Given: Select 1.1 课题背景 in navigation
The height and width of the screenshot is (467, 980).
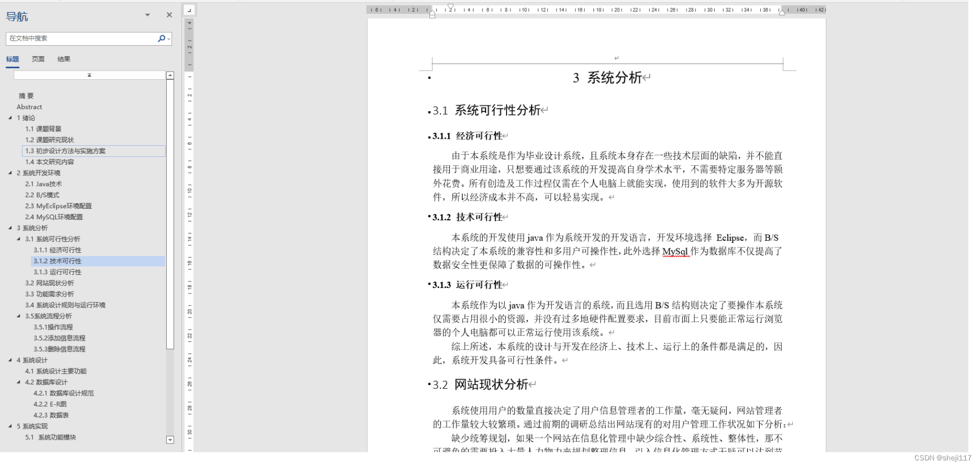Looking at the screenshot, I should (43, 129).
